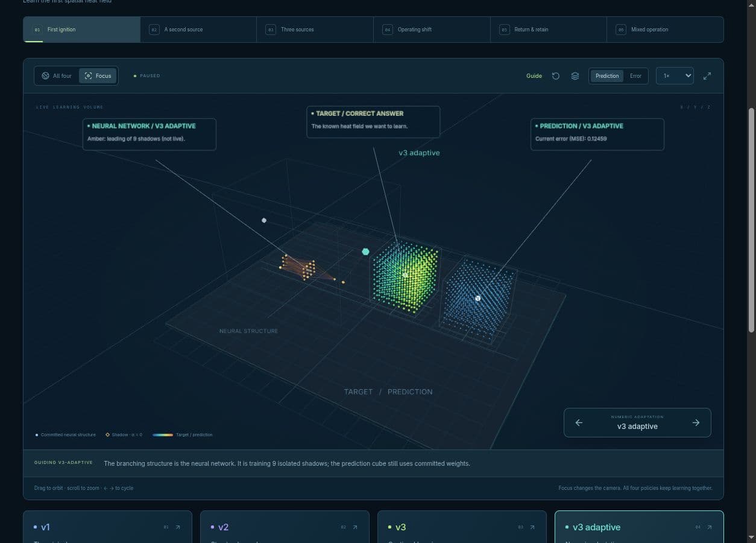Click the NEURAL STRUCTURE floor label

[249, 331]
